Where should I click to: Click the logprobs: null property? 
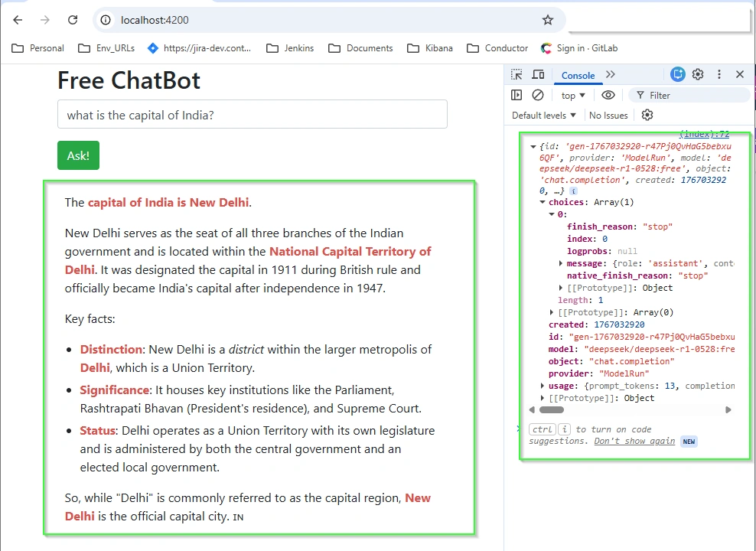(602, 251)
